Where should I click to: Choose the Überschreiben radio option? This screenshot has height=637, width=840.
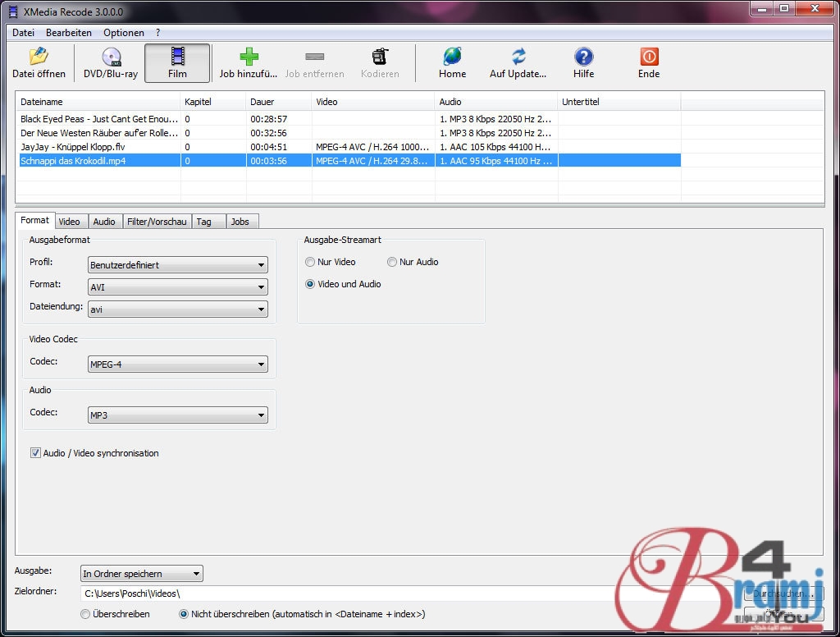pos(86,614)
